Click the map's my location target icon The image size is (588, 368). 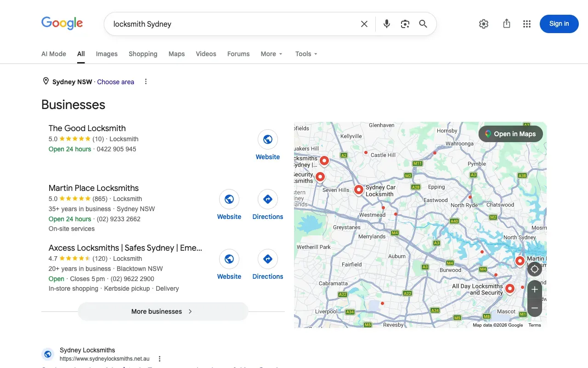[x=535, y=269]
